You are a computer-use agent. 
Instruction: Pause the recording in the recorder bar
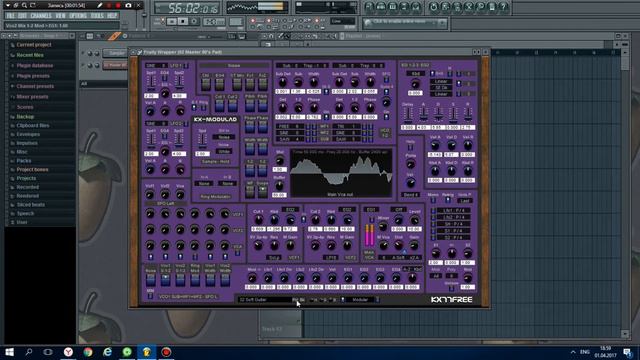(x=109, y=6)
